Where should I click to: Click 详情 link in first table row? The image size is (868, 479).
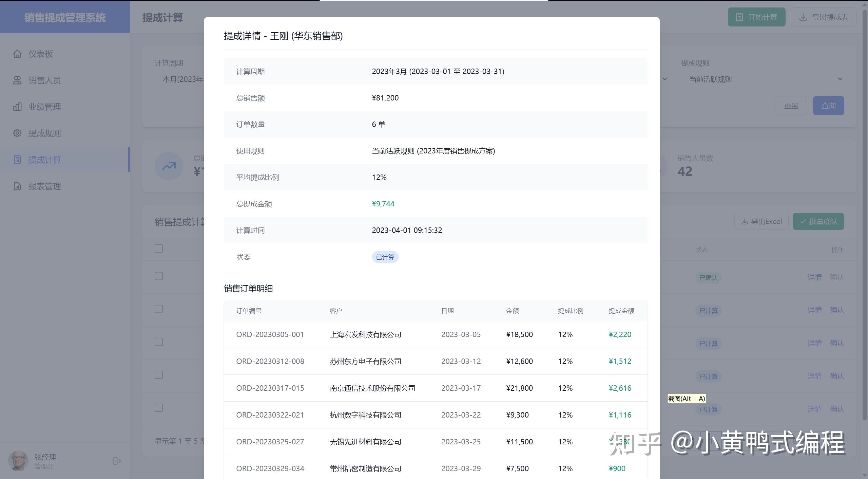[814, 277]
